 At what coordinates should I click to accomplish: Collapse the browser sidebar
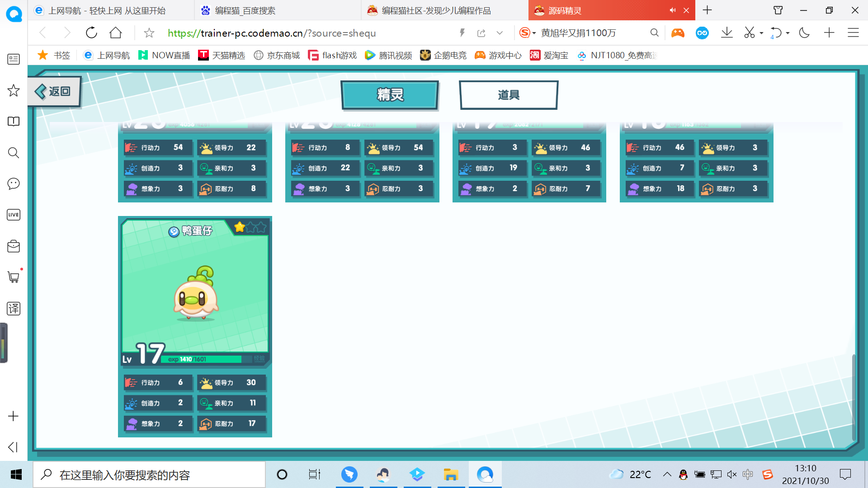tap(13, 447)
